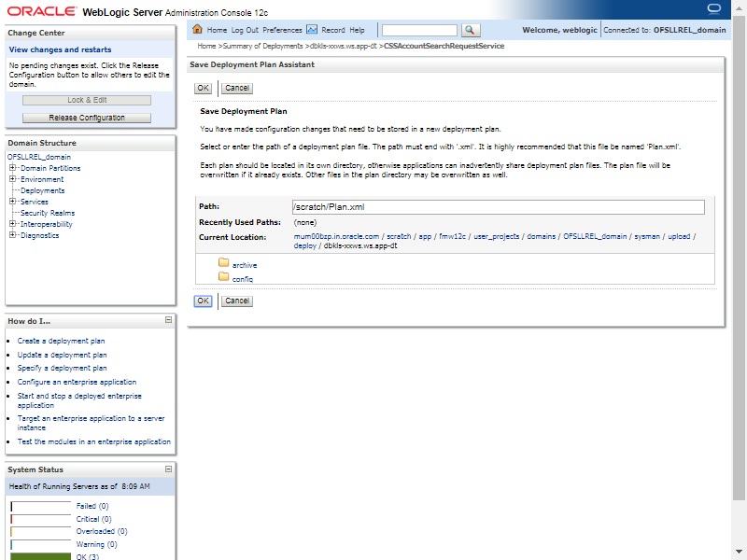Click the bottom Cancel button
Screen dimensions: 747x560
tap(237, 301)
